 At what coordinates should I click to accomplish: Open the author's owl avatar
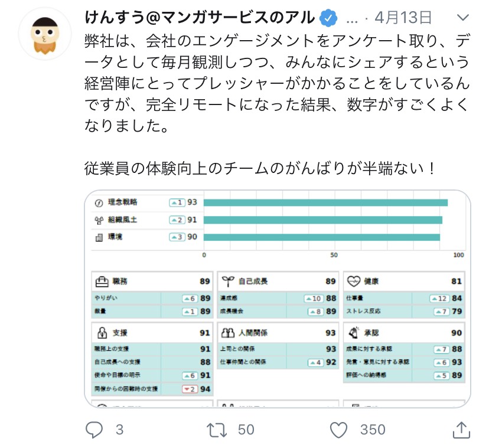pos(45,34)
